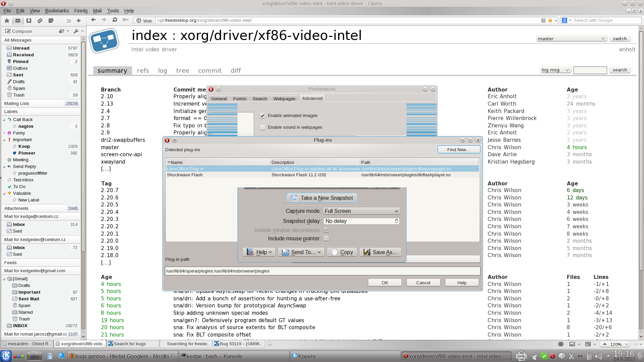Open the Links panel icon
Screen dimensions: 644x362
click(x=40, y=21)
